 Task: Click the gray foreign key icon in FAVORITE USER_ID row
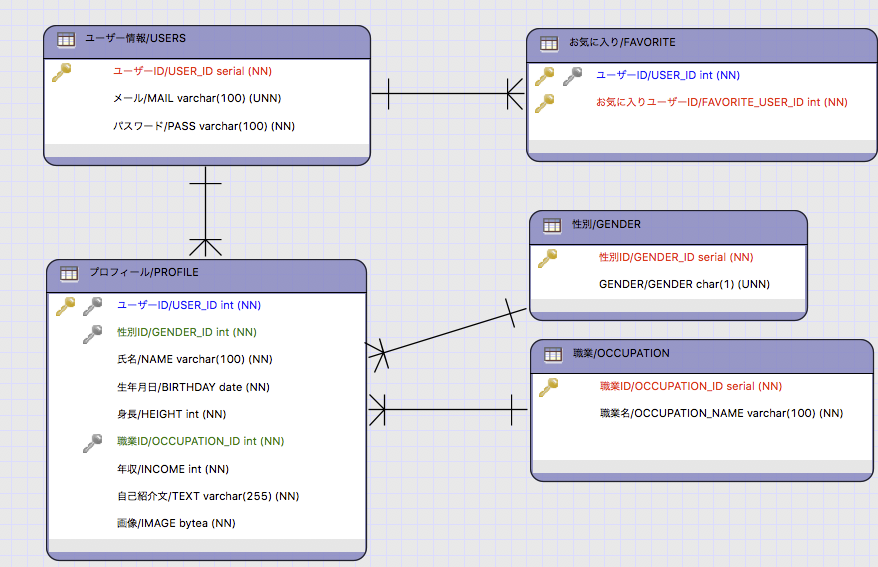[572, 75]
